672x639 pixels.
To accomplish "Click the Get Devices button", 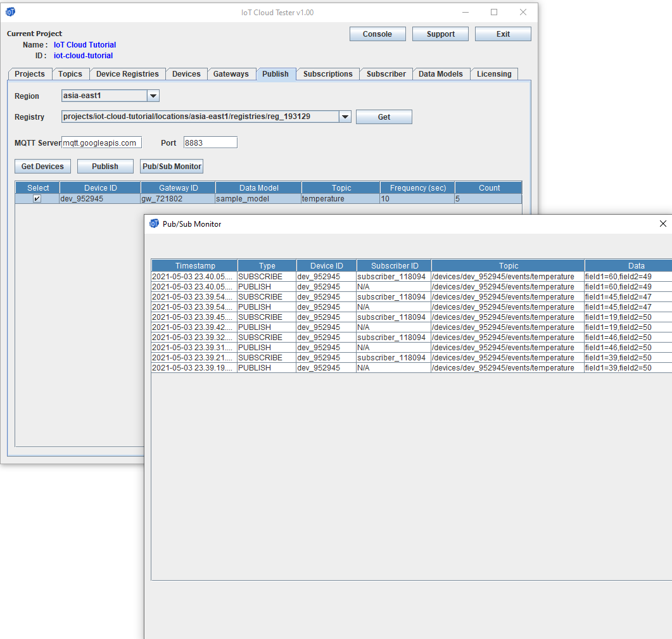I will (x=42, y=167).
